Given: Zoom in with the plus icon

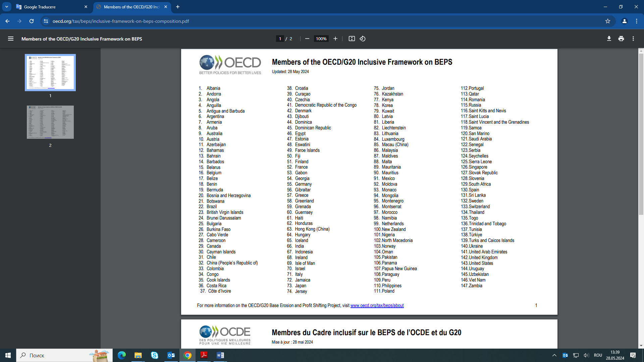Looking at the screenshot, I should coord(335,39).
